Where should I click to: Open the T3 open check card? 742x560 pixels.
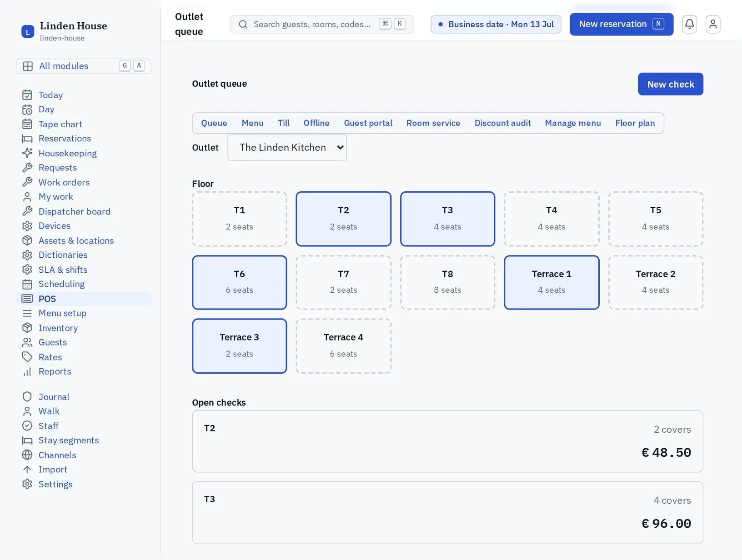tap(447, 512)
